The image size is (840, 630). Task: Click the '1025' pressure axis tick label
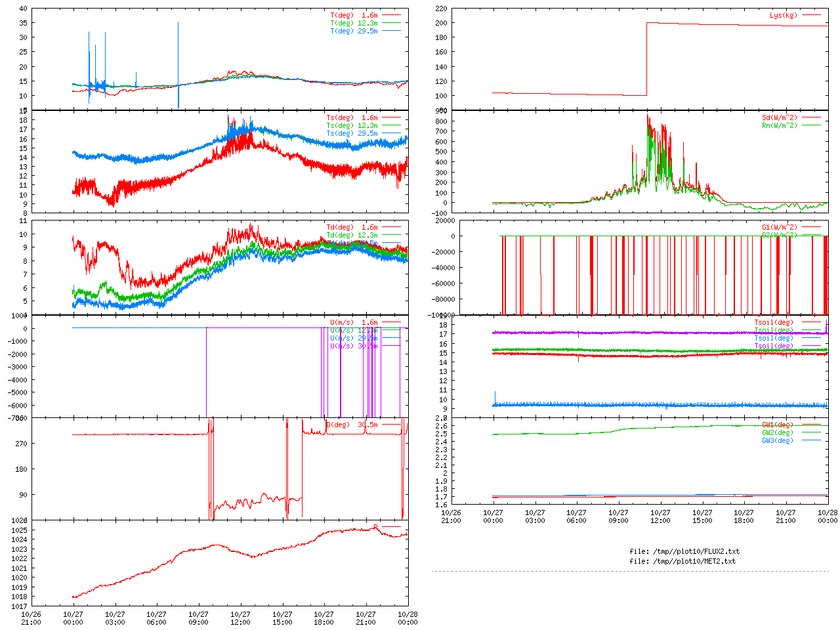[x=19, y=530]
